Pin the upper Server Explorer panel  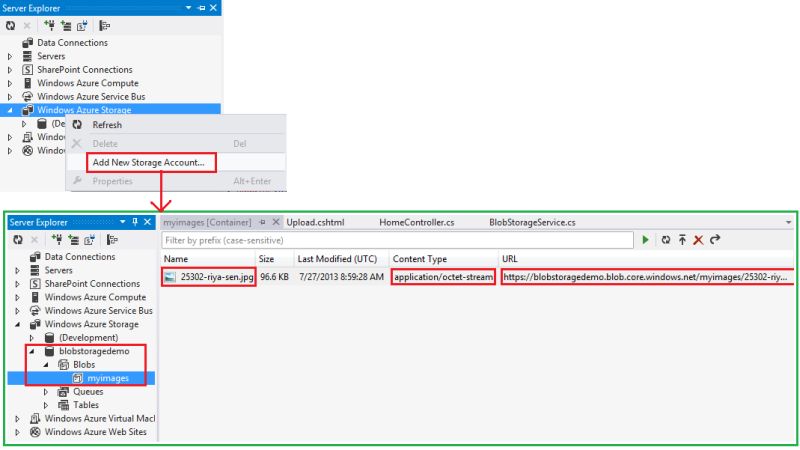202,8
